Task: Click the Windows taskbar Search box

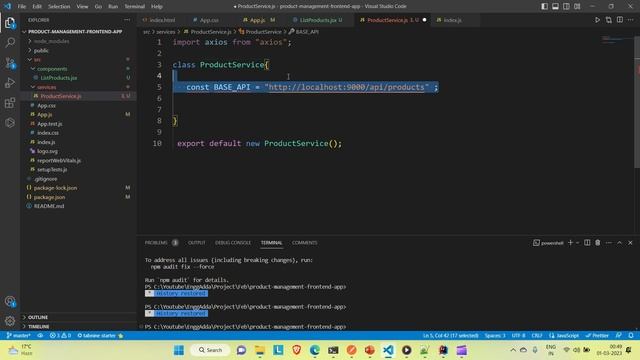Action: [x=210, y=350]
